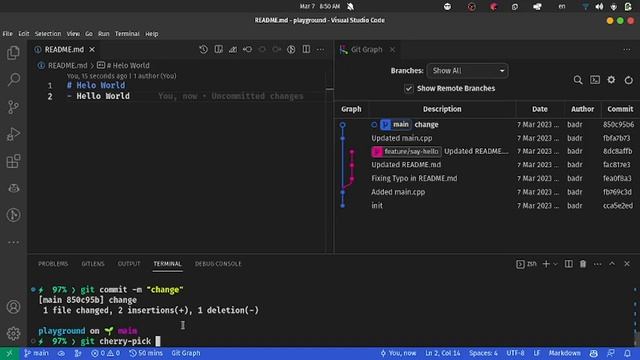Viewport: 640px width, 360px height.
Task: Search commits in Git Graph
Action: click(x=578, y=80)
